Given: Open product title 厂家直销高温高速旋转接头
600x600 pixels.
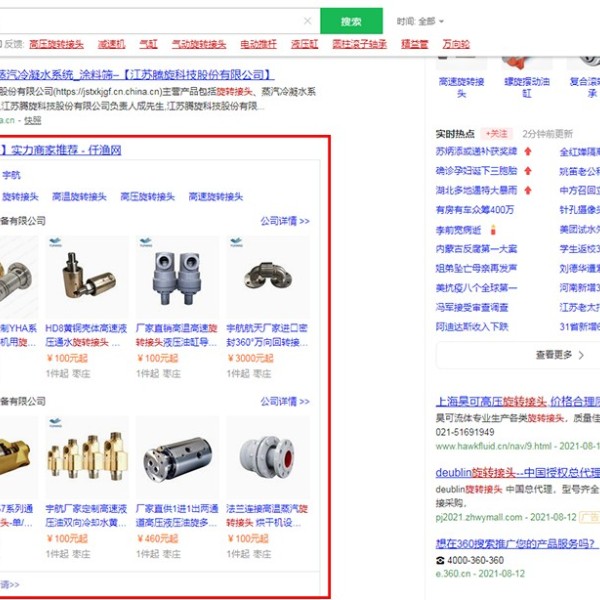Looking at the screenshot, I should [177, 335].
